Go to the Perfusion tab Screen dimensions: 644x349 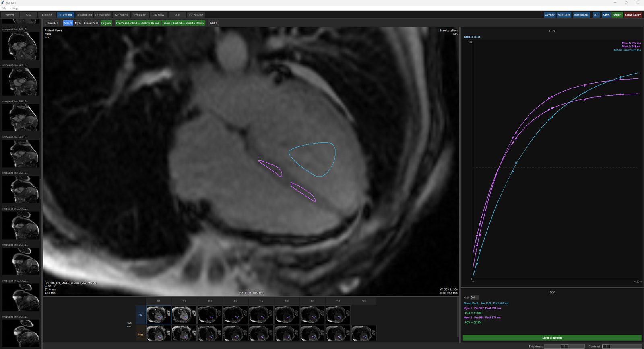tap(140, 15)
